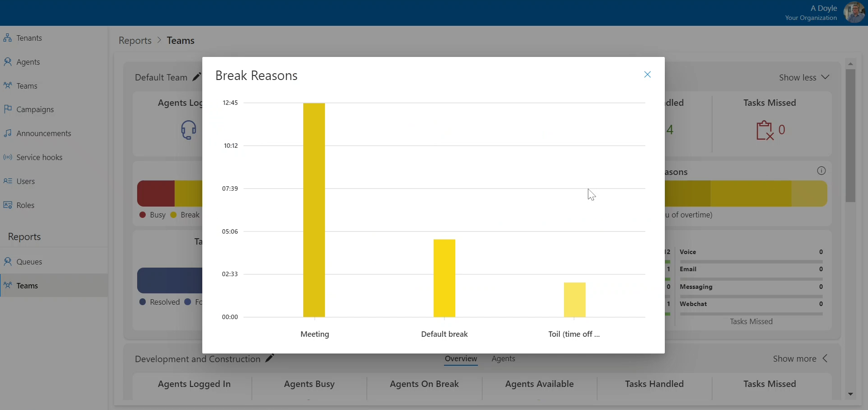
Task: Click the Meeting bar in chart
Action: [314, 210]
